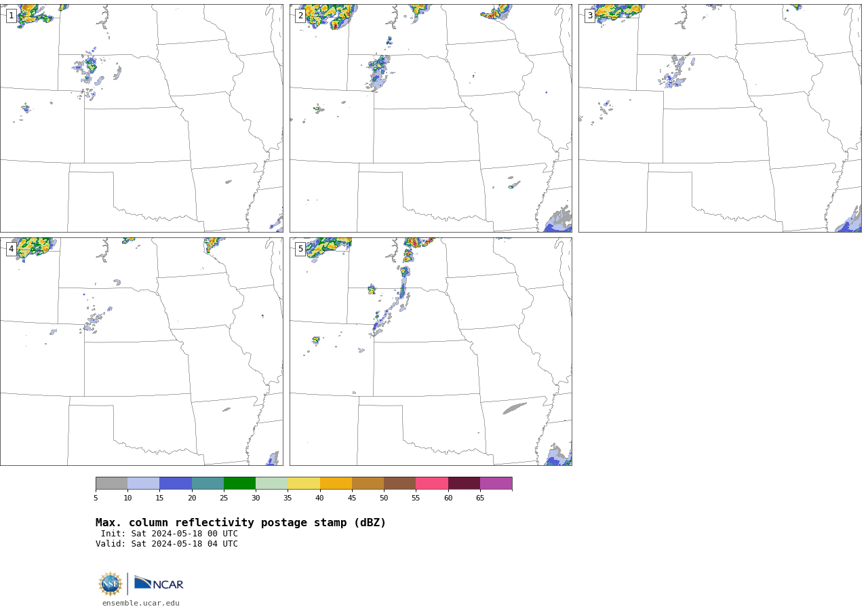Click the colorbar tick label 15

(159, 498)
